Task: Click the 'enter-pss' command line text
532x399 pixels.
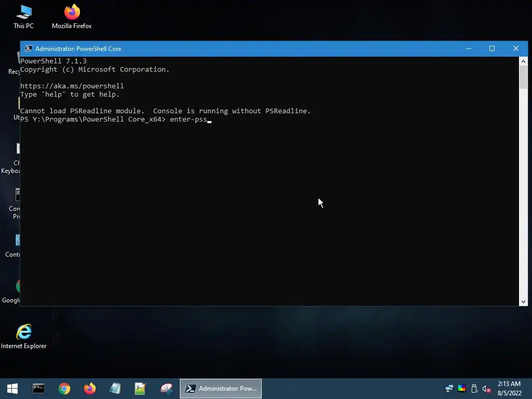Action: pos(188,119)
